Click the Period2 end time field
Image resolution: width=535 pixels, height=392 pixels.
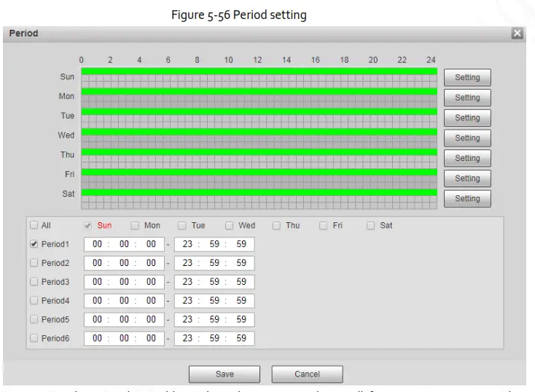tap(214, 263)
